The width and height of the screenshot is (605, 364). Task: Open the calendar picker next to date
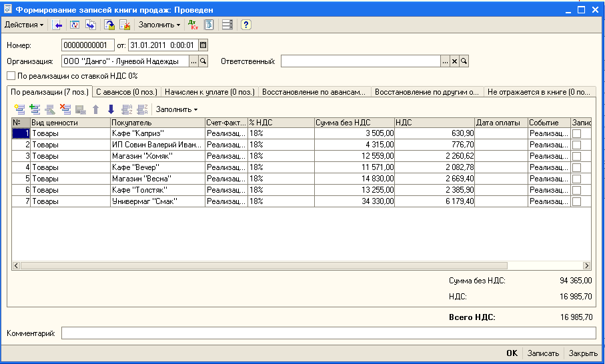(203, 45)
